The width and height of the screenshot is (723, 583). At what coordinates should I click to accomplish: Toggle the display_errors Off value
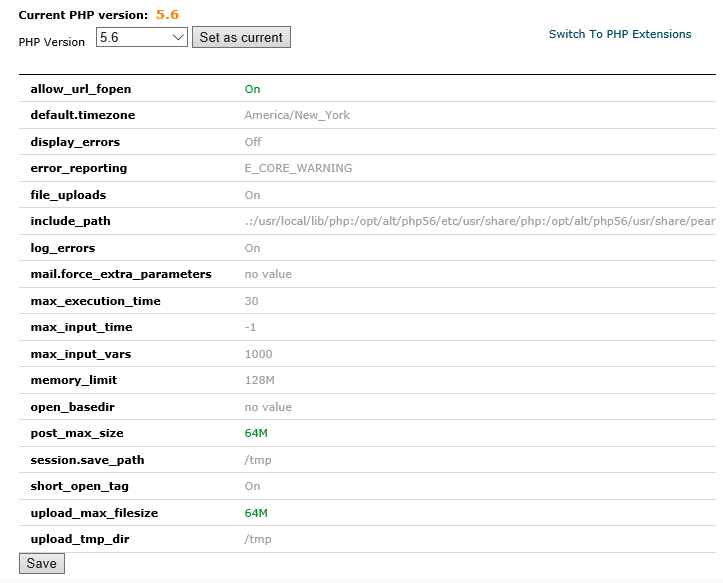tap(253, 142)
